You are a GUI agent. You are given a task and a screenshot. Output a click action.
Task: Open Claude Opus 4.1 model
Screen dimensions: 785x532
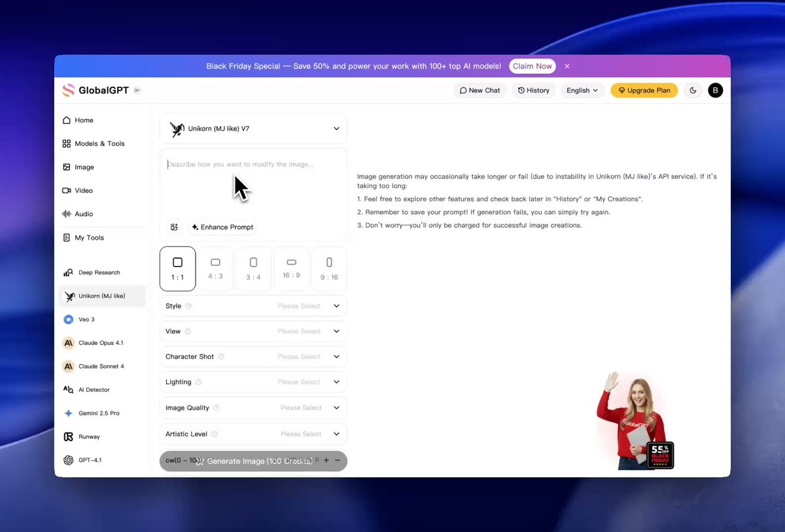coord(102,343)
